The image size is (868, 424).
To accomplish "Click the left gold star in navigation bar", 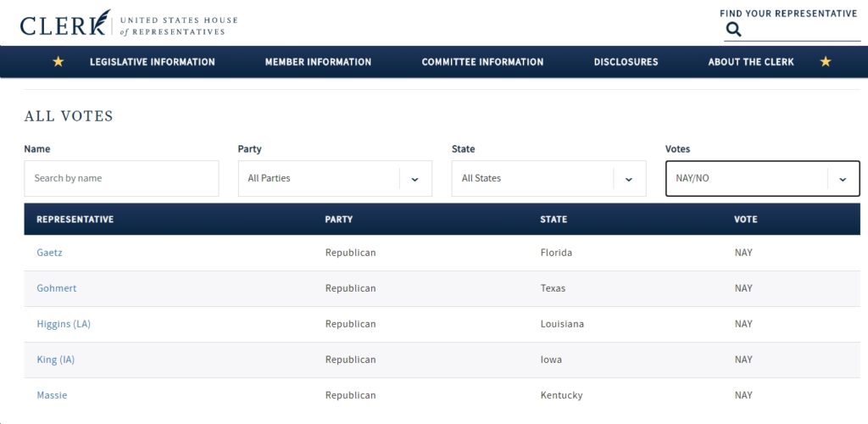I will [x=58, y=62].
